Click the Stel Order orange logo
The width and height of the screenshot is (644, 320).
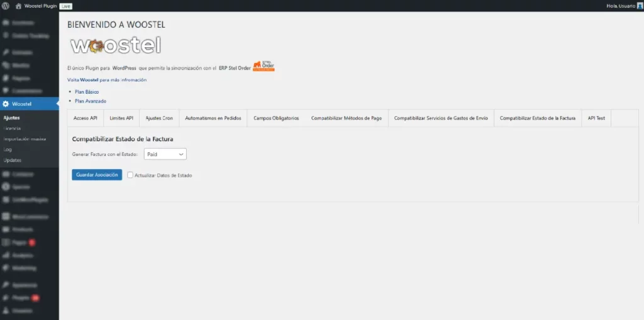pos(264,66)
